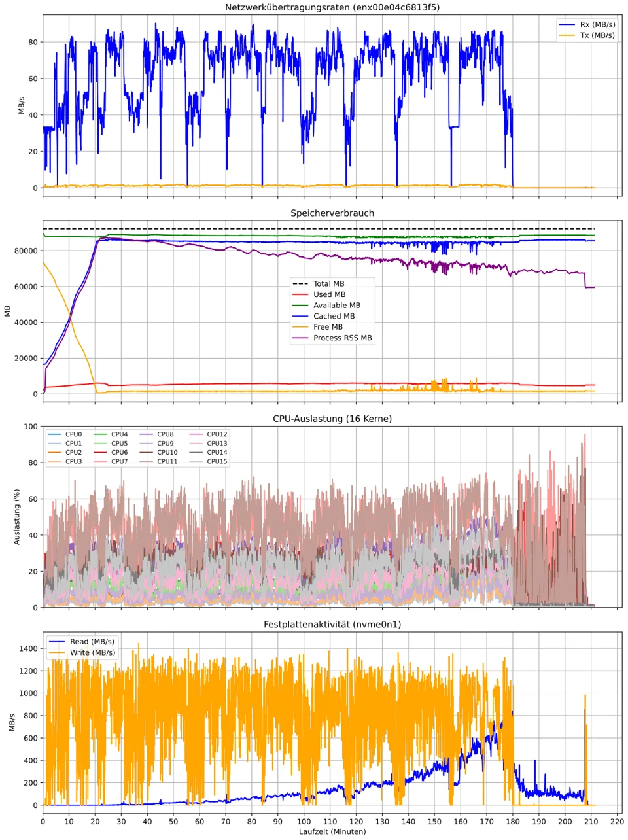Click the "1000" tick on the disk chart
This screenshot has height=840, width=628.
point(29,693)
